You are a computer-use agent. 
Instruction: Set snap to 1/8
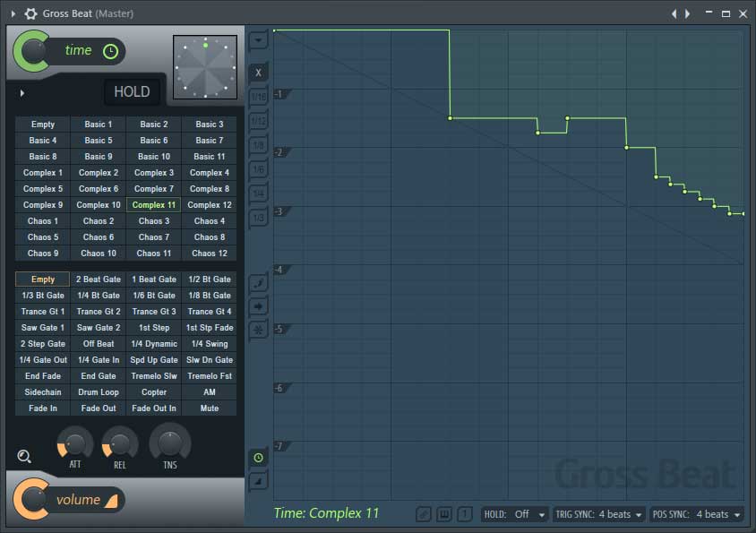[x=259, y=145]
